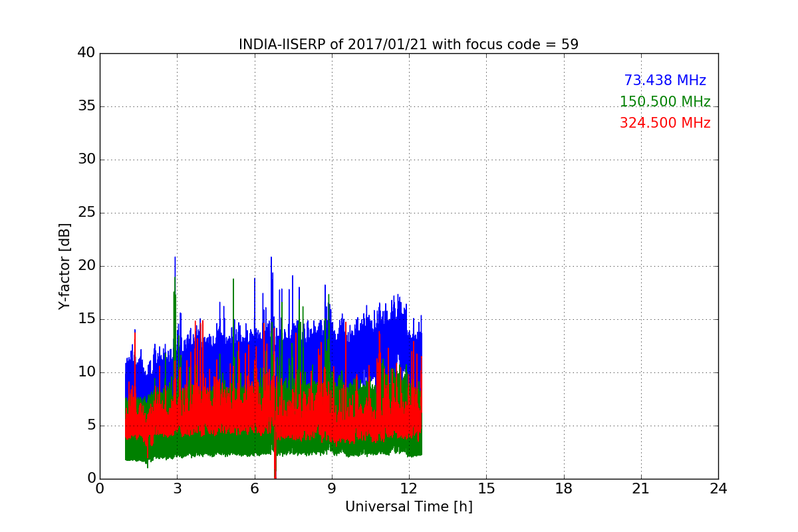This screenshot has height=532, width=798.
Task: Select the Y-factor [dB] axis label
Action: tap(65, 266)
